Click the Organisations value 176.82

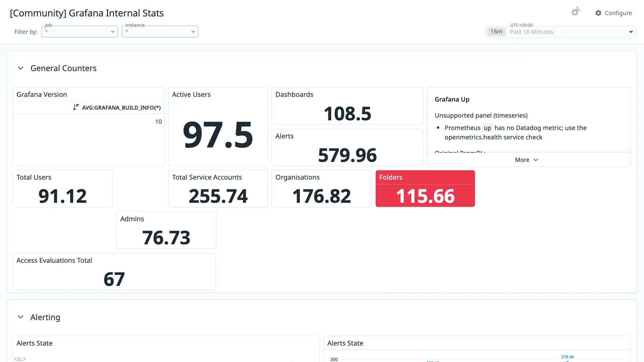[321, 196]
